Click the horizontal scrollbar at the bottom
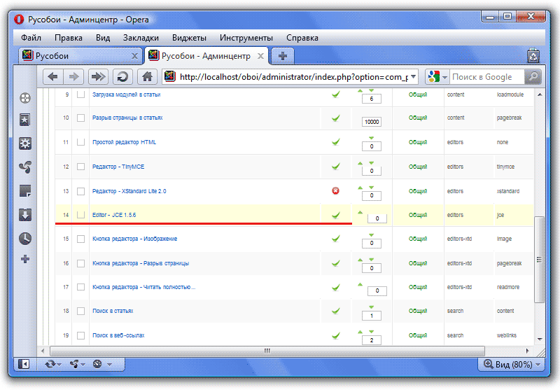The image size is (560, 392). pyautogui.click(x=266, y=351)
